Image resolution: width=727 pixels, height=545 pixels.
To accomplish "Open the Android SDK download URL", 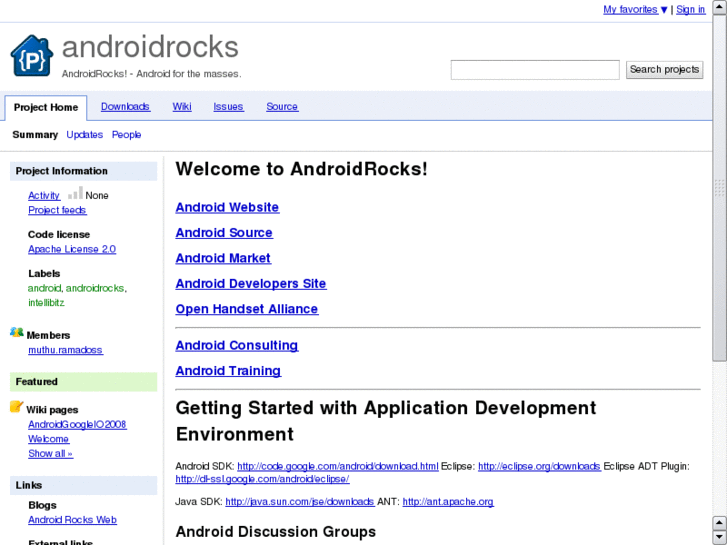I will tap(338, 466).
